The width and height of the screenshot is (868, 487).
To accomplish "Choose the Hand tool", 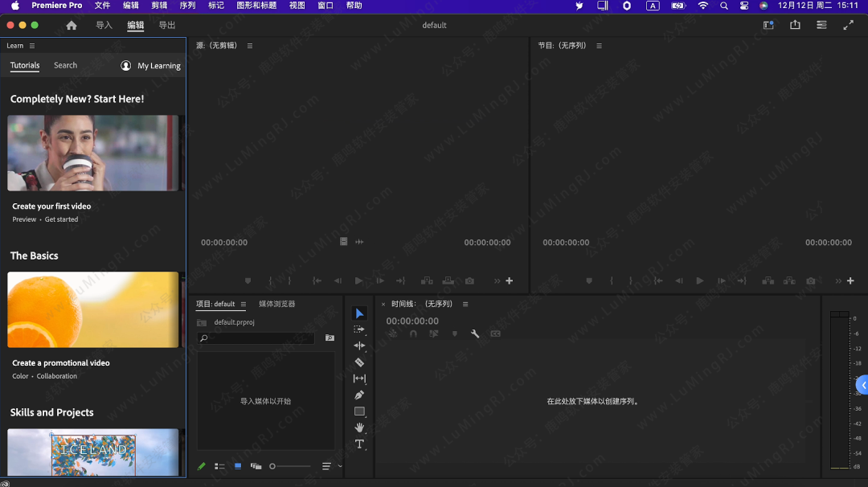I will click(x=359, y=428).
